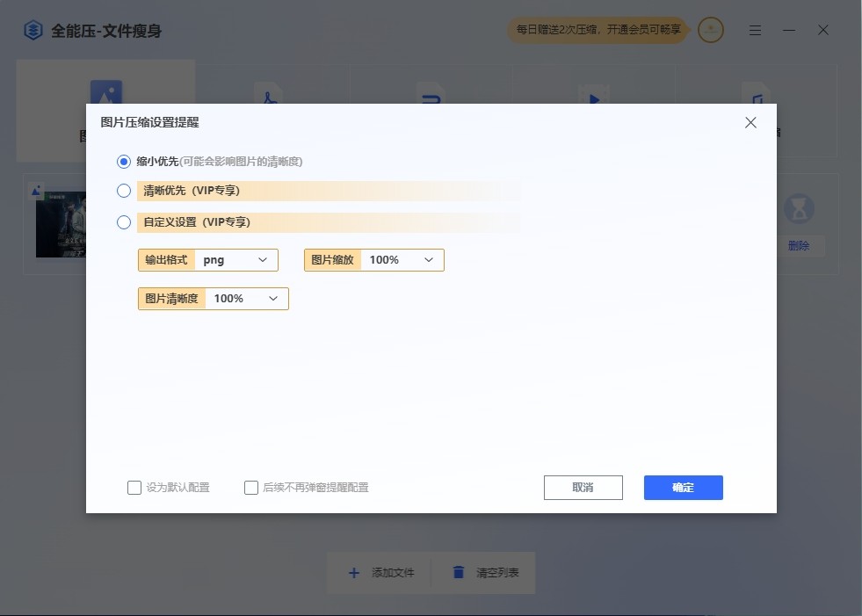The width and height of the screenshot is (862, 616).
Task: Click the app logo in the title bar
Action: coord(32,29)
